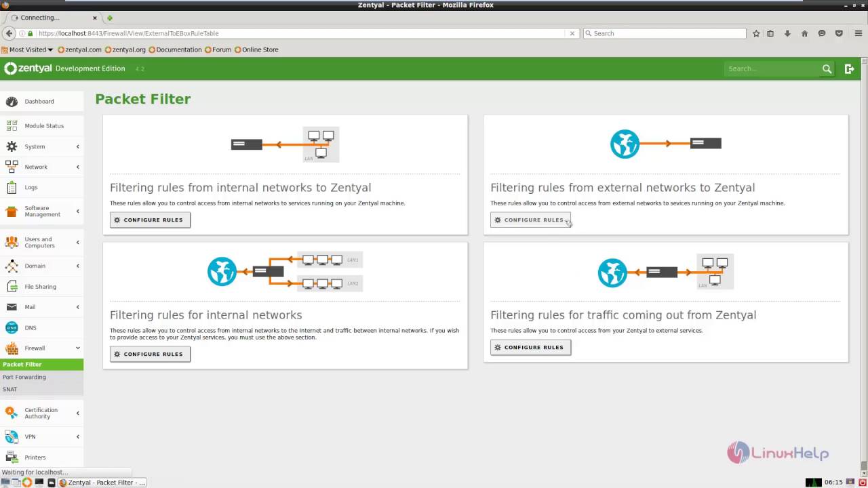
Task: Click the Zentyal search magnifier icon
Action: (x=827, y=68)
